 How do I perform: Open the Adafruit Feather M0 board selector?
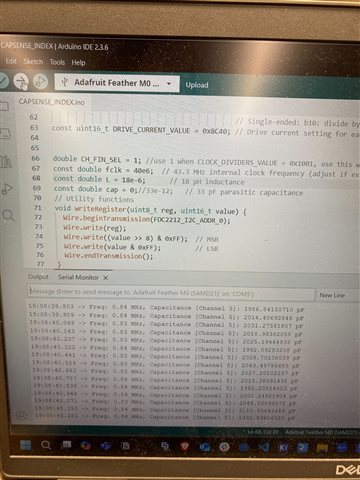(117, 83)
